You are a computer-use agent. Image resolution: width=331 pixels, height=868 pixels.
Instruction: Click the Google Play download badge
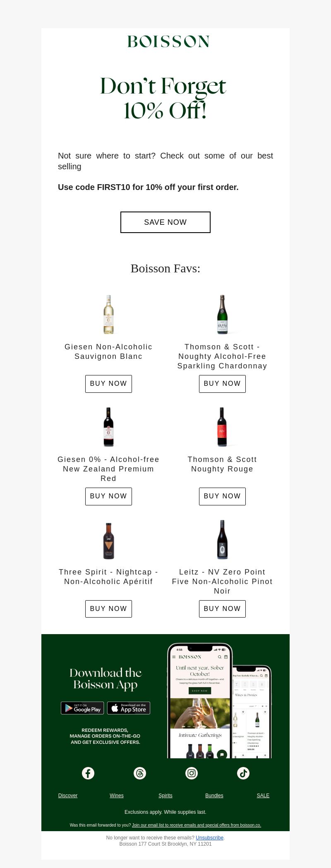coord(82,708)
